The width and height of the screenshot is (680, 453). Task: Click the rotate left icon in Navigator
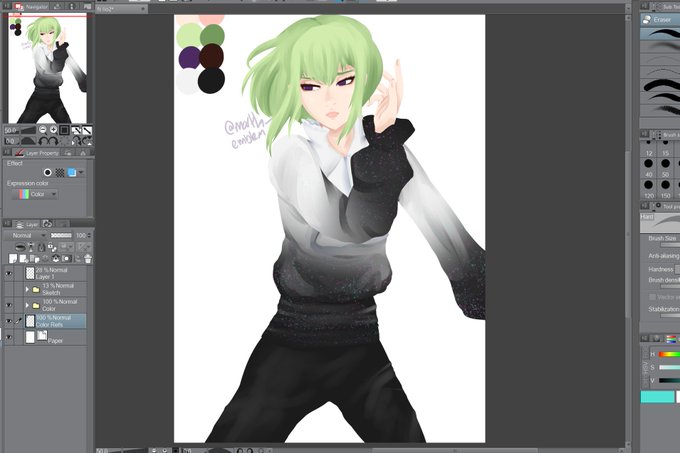point(43,141)
